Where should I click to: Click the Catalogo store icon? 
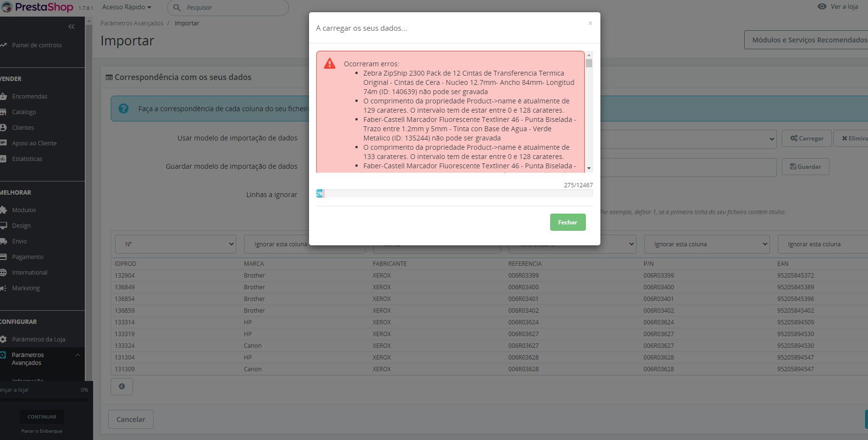(x=3, y=112)
